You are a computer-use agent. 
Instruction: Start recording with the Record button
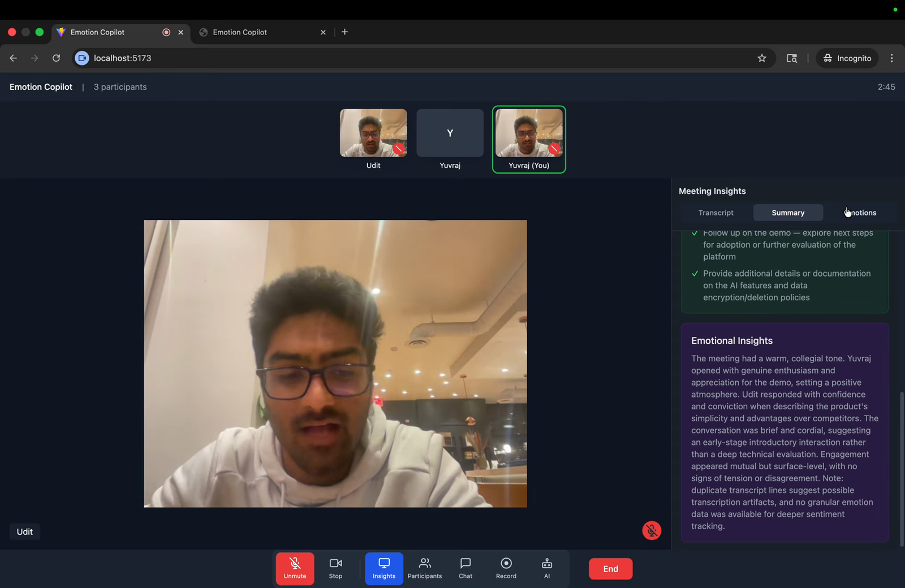pyautogui.click(x=506, y=568)
